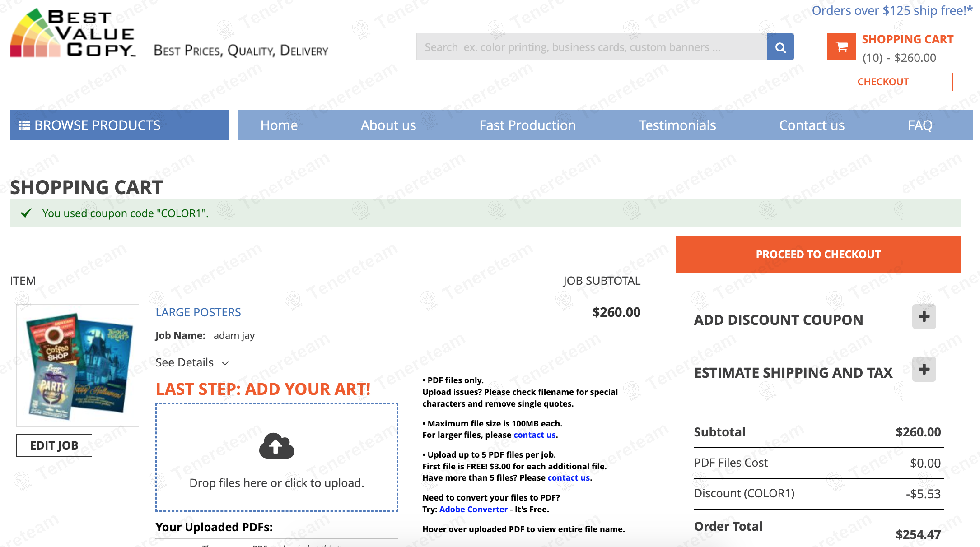The height and width of the screenshot is (547, 980).
Task: Open the Fast Production page
Action: point(527,125)
